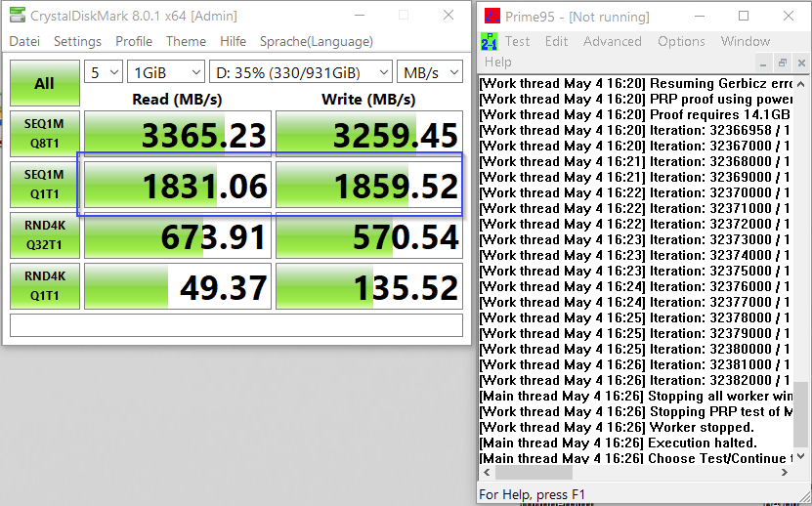
Task: Click the Prime95 menu bar document icon
Action: point(489,41)
